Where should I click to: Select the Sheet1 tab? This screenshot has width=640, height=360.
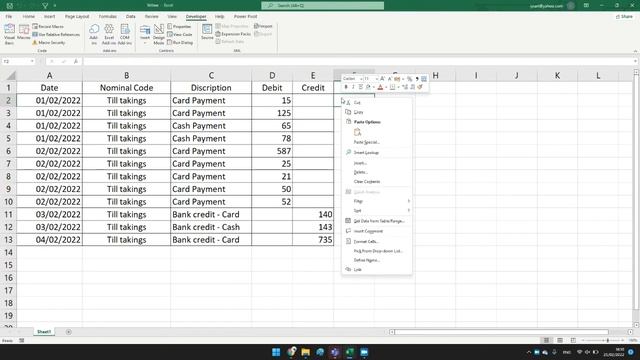tap(44, 332)
